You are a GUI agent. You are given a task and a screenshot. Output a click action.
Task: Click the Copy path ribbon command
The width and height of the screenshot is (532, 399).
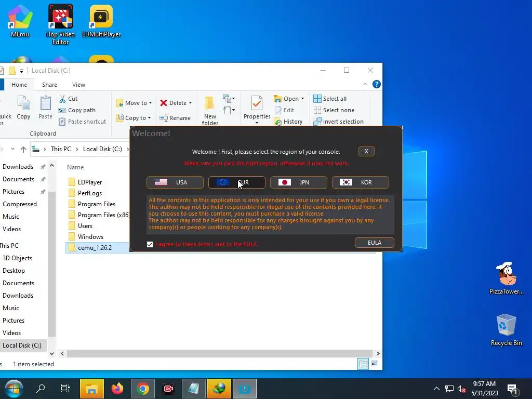[x=77, y=110]
